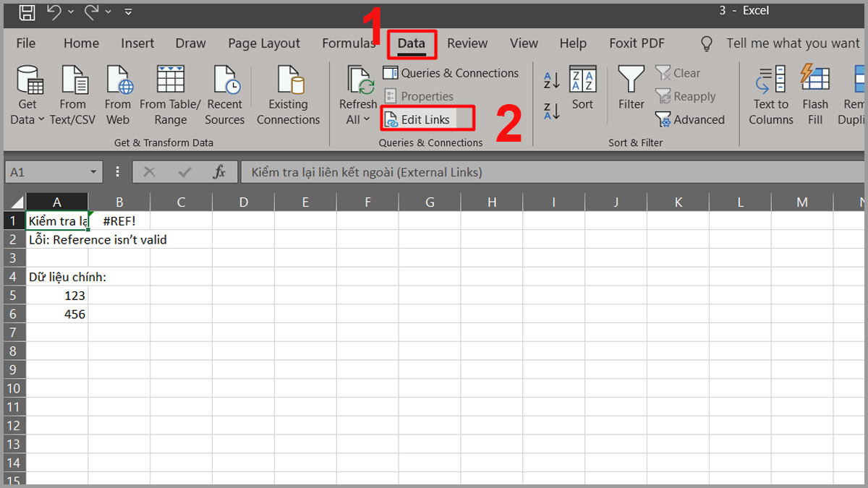
Task: Select row 1 header
Action: pyautogui.click(x=15, y=221)
